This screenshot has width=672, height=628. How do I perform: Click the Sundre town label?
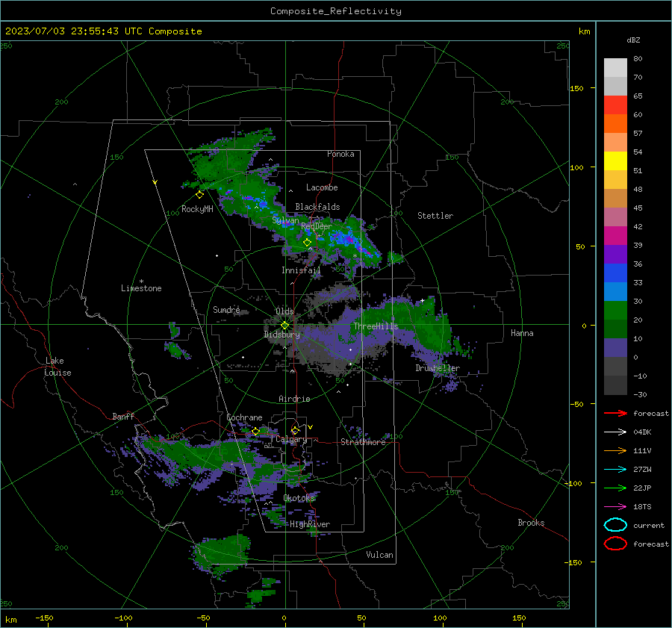click(x=226, y=309)
